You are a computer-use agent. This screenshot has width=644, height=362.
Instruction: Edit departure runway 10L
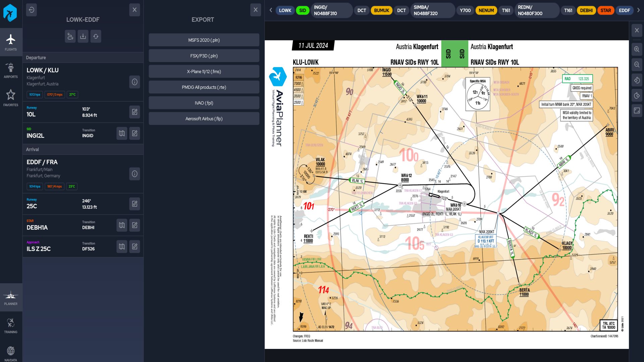coord(135,112)
